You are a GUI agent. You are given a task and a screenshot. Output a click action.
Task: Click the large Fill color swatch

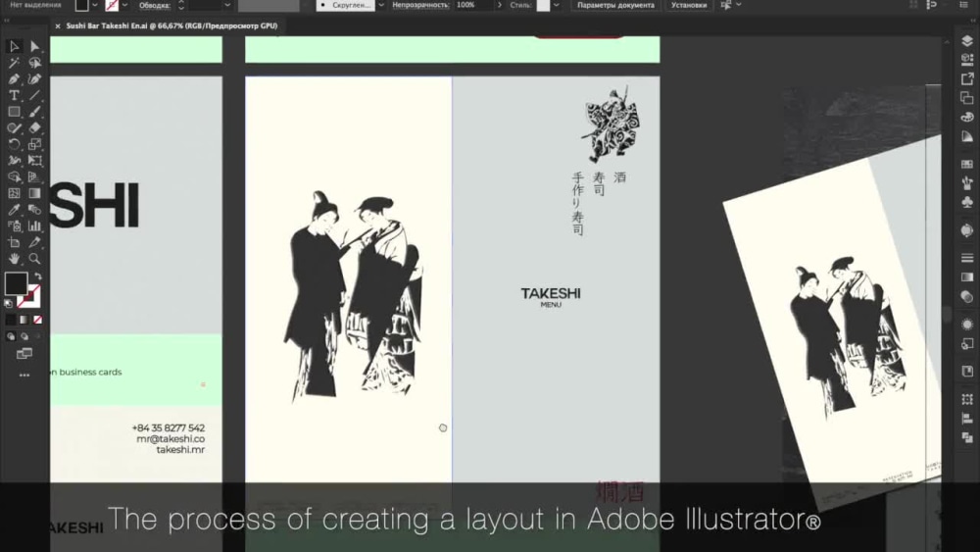(x=16, y=283)
